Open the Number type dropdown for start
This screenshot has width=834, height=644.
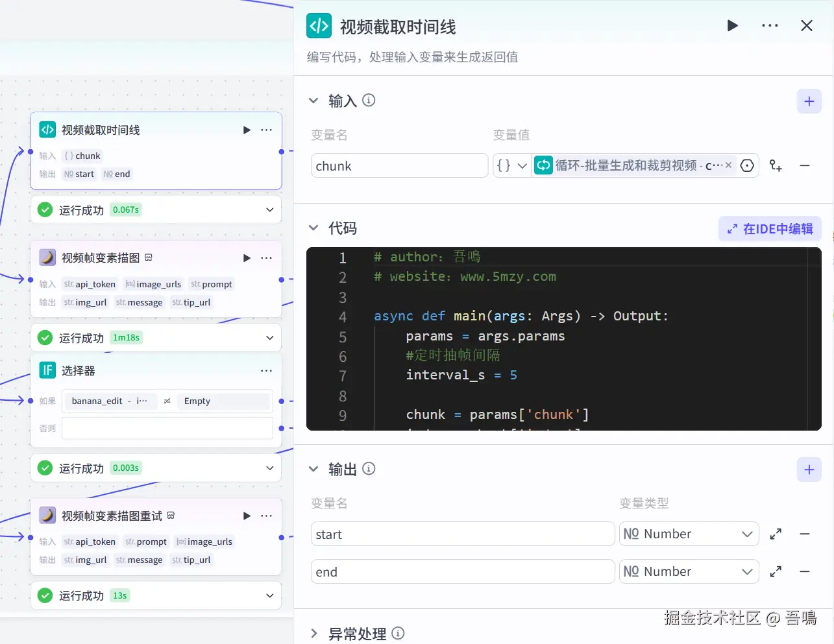click(x=689, y=534)
